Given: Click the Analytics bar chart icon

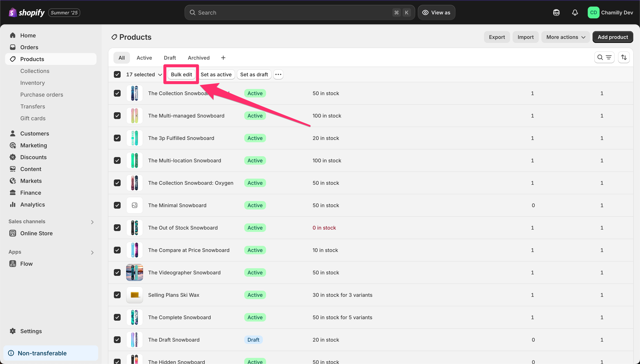Looking at the screenshot, I should tap(13, 204).
